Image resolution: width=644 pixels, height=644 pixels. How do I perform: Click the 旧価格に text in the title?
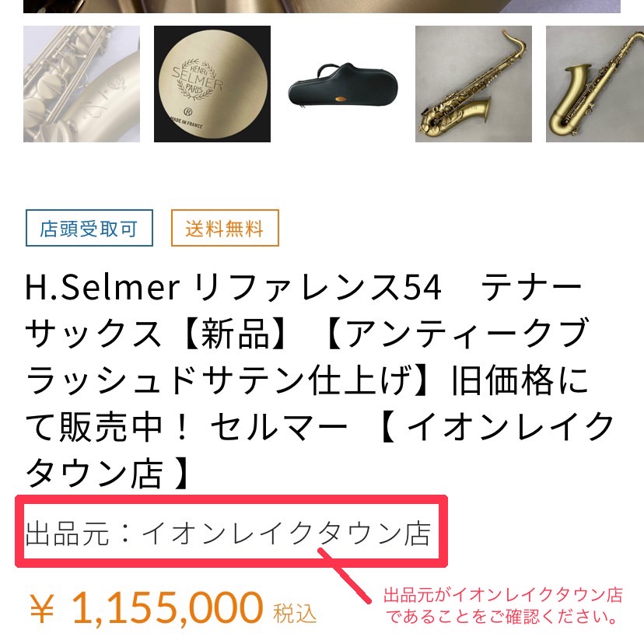[x=520, y=380]
